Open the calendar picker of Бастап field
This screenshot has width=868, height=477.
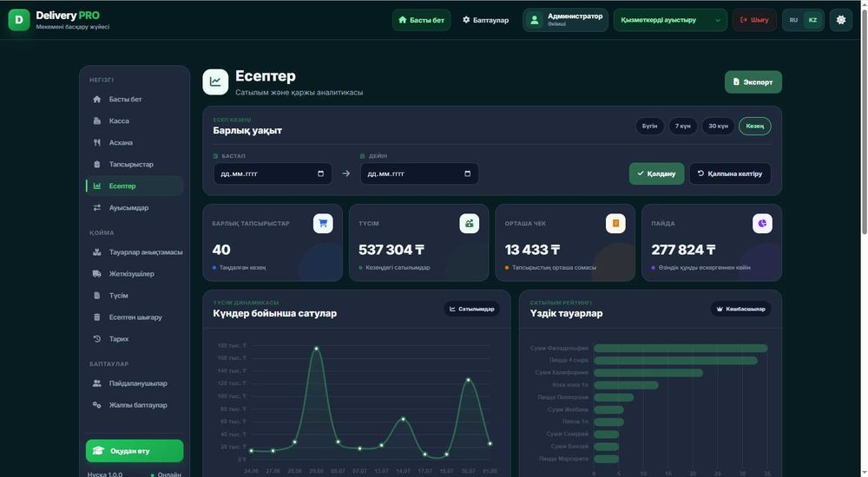pyautogui.click(x=320, y=173)
